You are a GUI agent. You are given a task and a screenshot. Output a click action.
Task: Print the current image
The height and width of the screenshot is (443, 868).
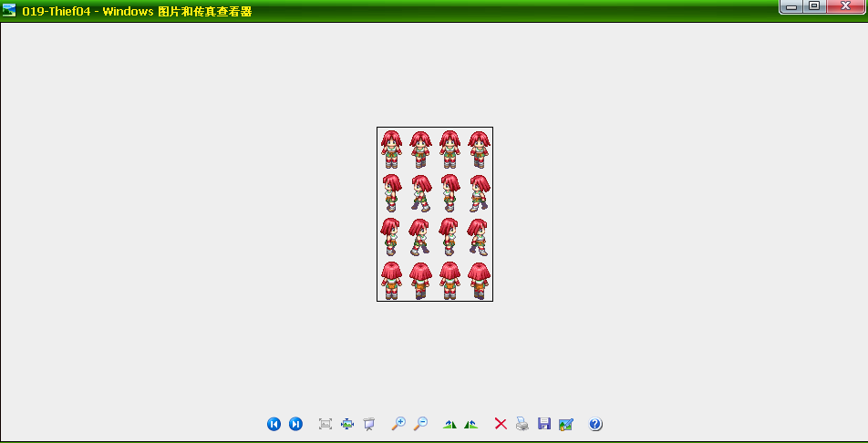tap(522, 424)
